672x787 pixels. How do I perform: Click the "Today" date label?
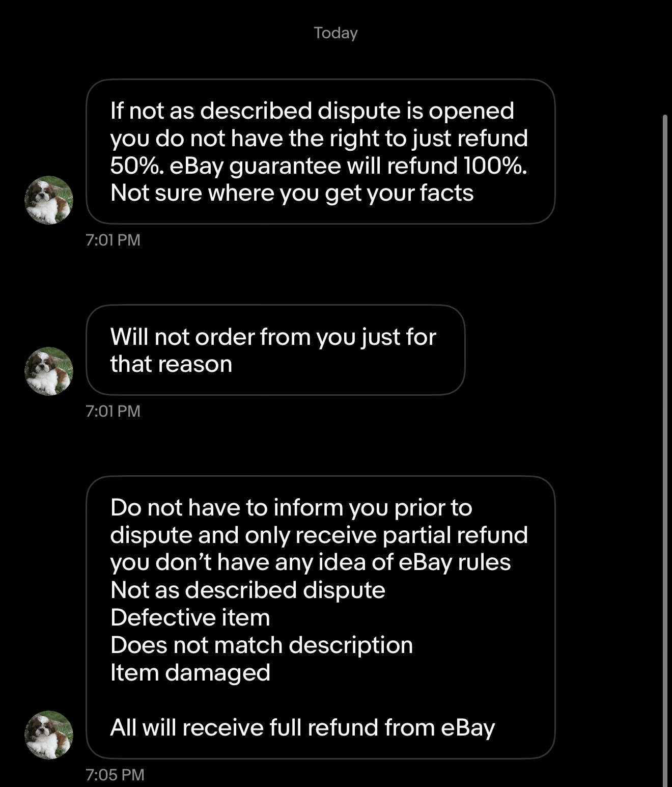click(335, 33)
